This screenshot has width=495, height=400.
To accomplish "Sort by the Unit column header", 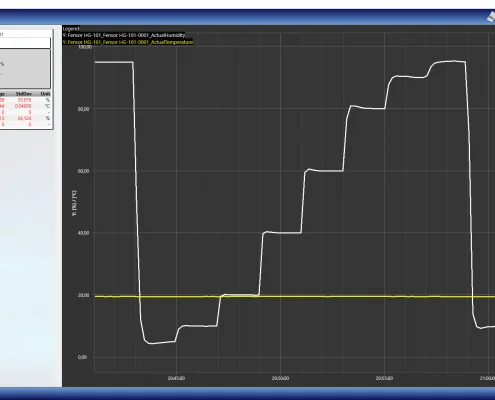I will point(45,94).
